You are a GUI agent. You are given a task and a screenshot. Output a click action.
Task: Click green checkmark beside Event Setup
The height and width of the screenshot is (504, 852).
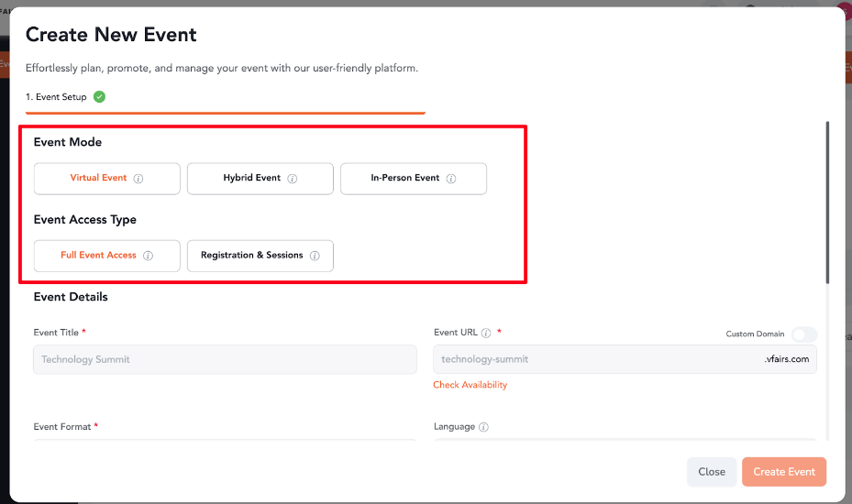(x=99, y=96)
